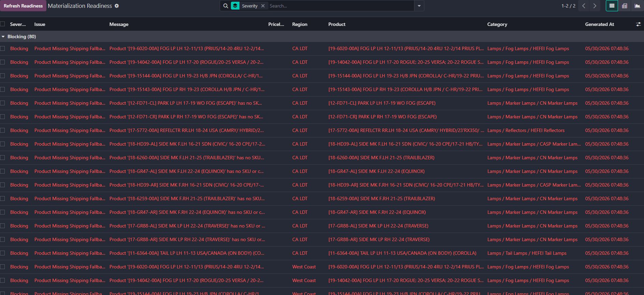Sort by the Product column header
644x295 pixels.
[337, 24]
